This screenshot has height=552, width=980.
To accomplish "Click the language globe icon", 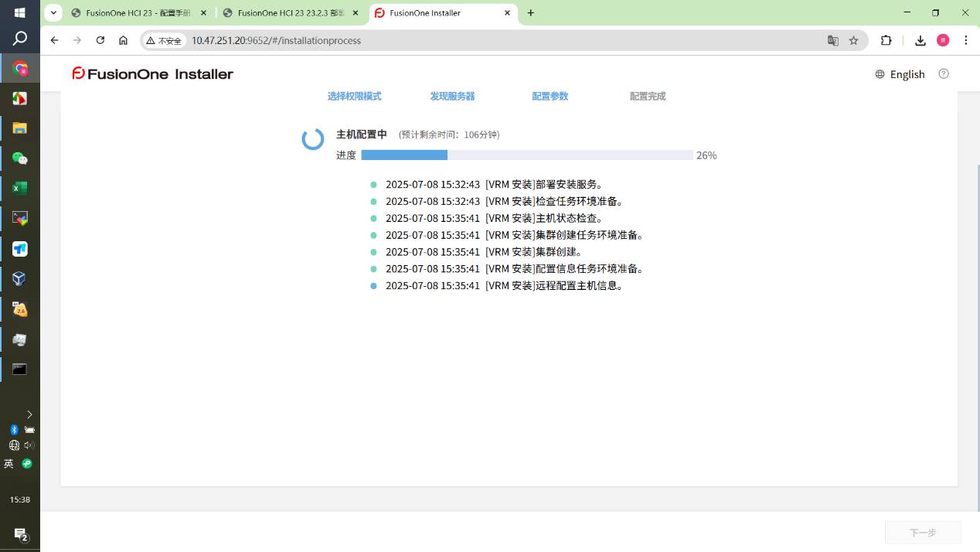I will tap(880, 74).
